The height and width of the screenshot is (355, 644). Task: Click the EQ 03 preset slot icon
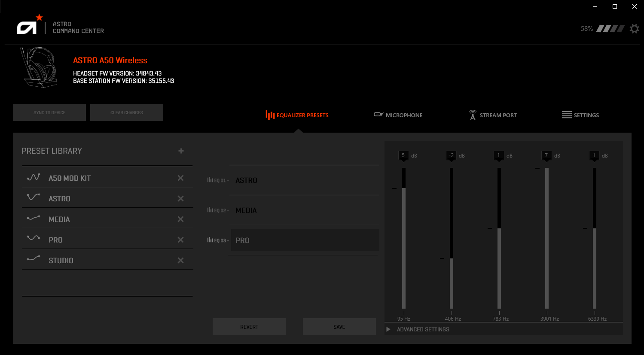click(210, 240)
